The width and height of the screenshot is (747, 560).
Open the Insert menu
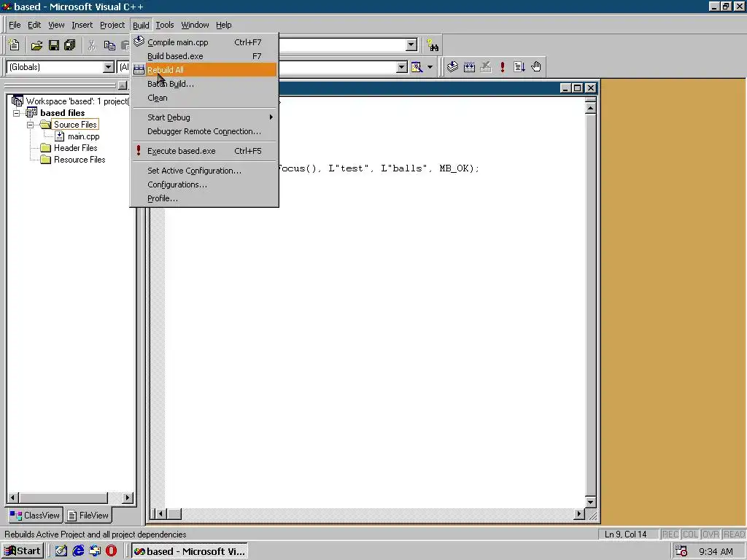82,25
